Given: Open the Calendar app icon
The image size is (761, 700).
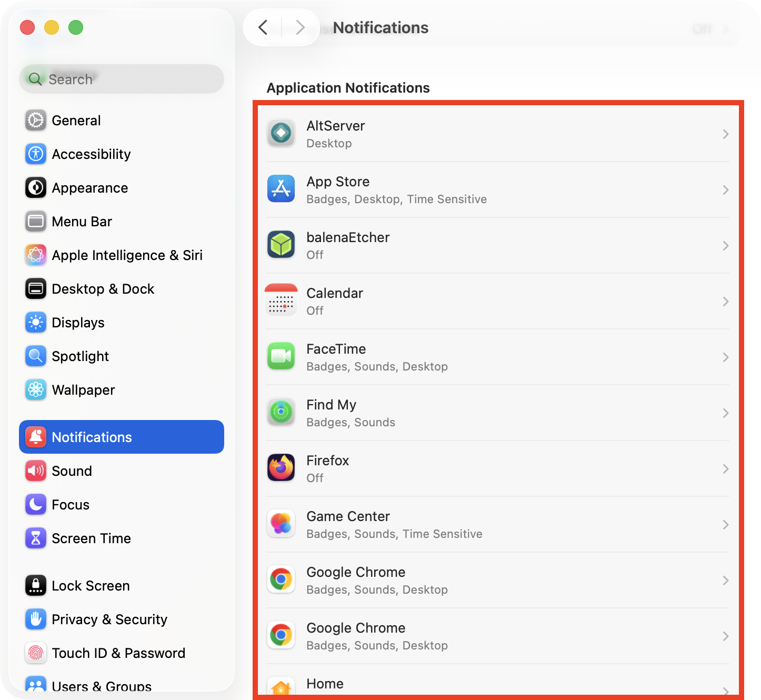Looking at the screenshot, I should pos(281,301).
